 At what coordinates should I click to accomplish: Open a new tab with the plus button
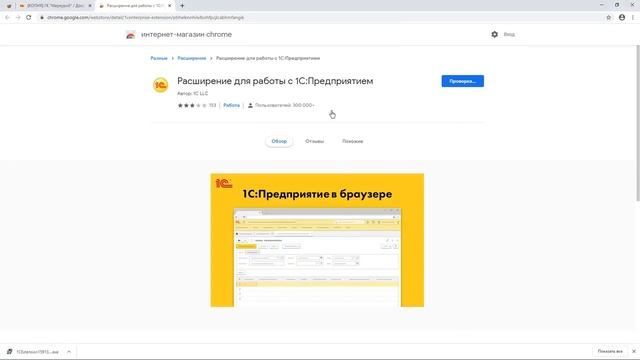coord(182,6)
